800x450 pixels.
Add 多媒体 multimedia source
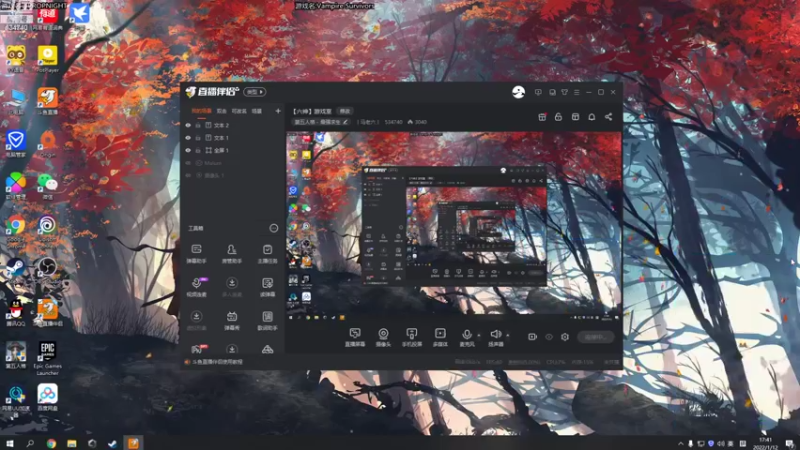click(440, 337)
